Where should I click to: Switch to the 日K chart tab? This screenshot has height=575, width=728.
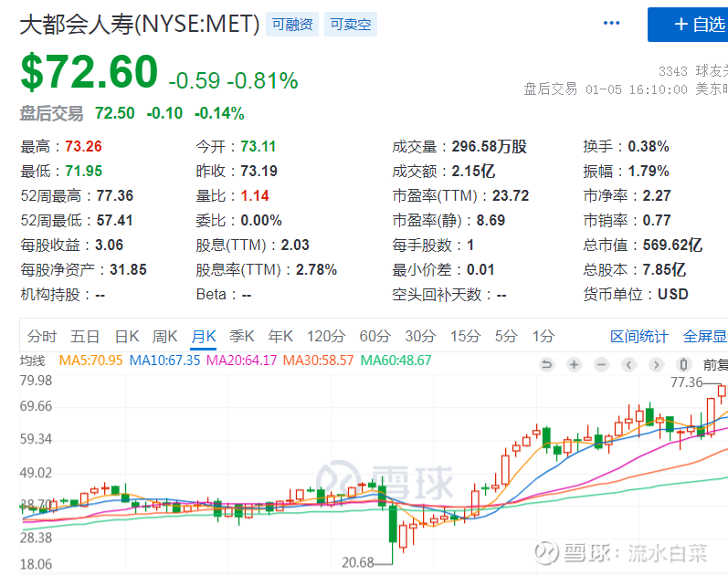(x=127, y=336)
